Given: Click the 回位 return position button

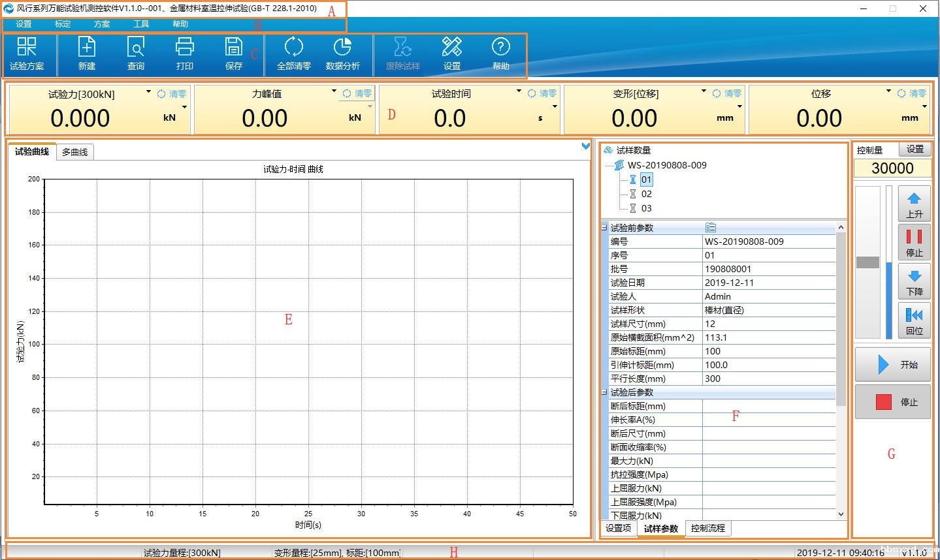Looking at the screenshot, I should (914, 321).
